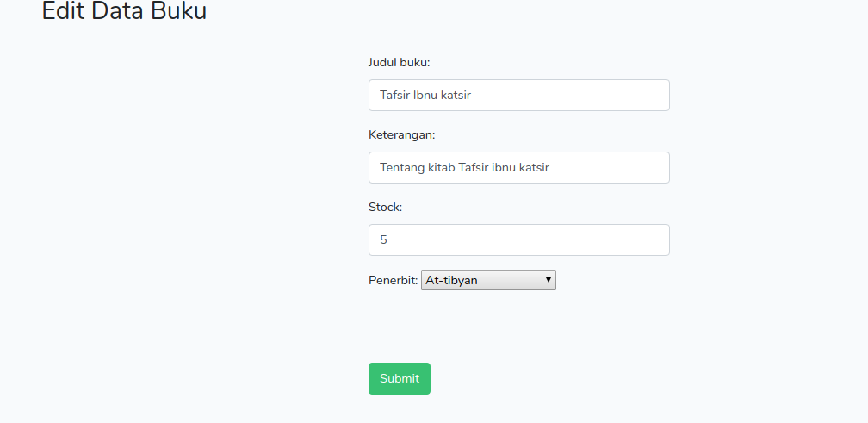Click the number 5 in Stock field
Image resolution: width=868 pixels, height=423 pixels.
click(x=383, y=240)
